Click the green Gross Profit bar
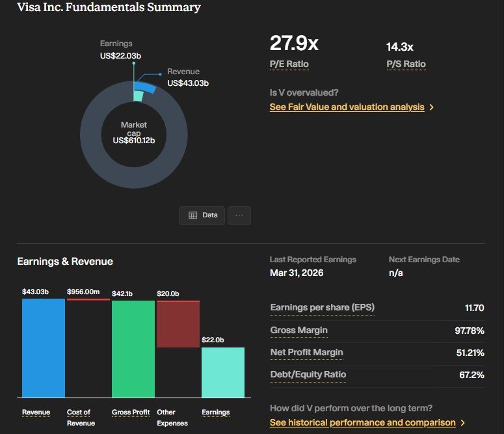This screenshot has width=504, height=434. (133, 349)
